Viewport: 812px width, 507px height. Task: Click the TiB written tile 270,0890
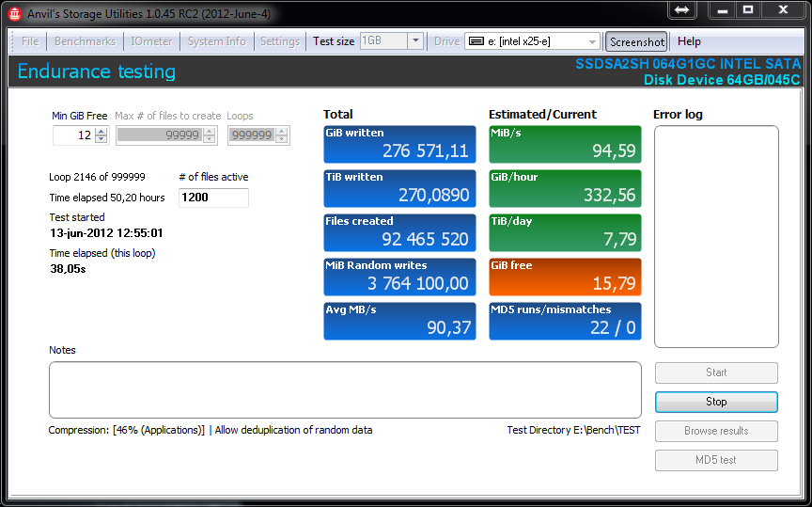click(399, 189)
